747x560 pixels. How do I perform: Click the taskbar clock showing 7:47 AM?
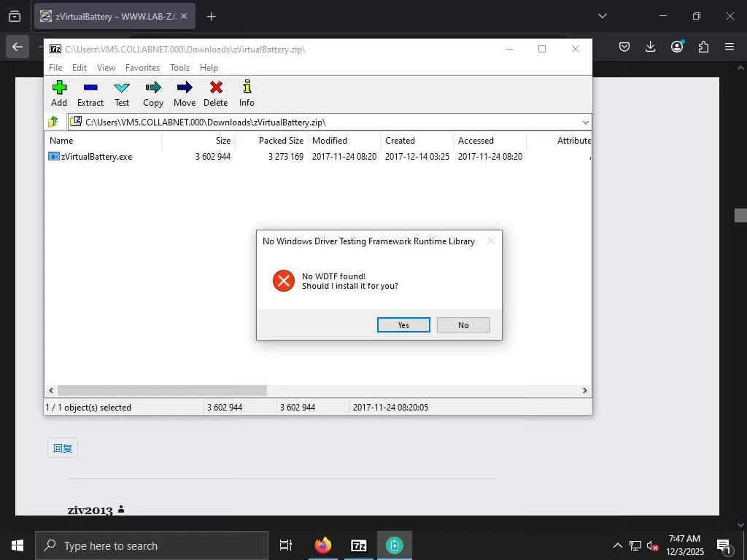[684, 545]
